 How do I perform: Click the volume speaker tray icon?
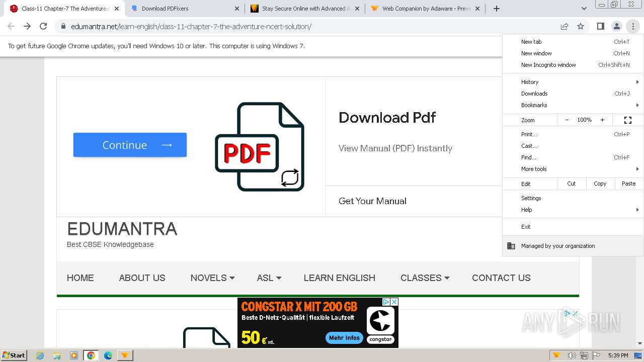click(x=572, y=355)
